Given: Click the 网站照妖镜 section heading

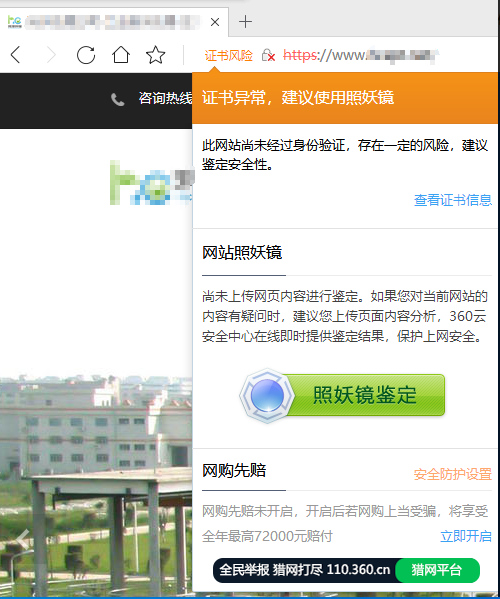Looking at the screenshot, I should 242,253.
